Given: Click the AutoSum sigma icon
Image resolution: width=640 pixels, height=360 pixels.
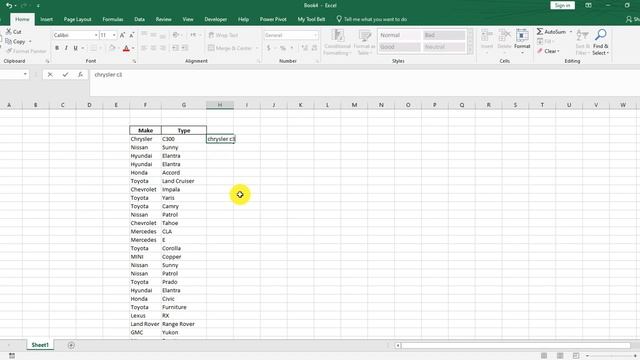Looking at the screenshot, I should pyautogui.click(x=540, y=31).
